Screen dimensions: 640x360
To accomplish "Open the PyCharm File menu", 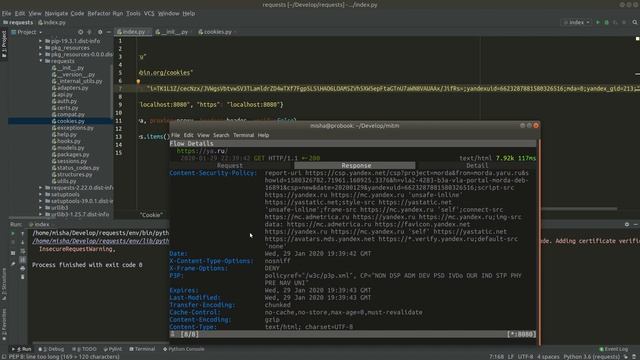I will pos(7,13).
